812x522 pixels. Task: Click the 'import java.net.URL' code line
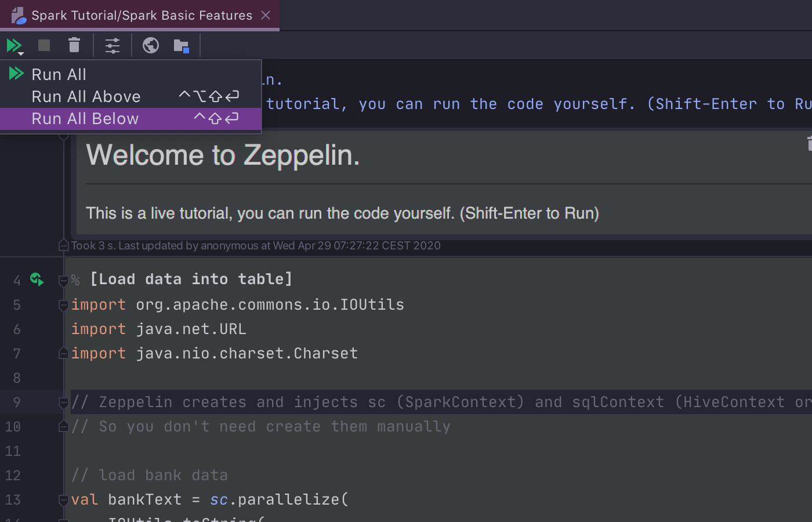tap(158, 329)
